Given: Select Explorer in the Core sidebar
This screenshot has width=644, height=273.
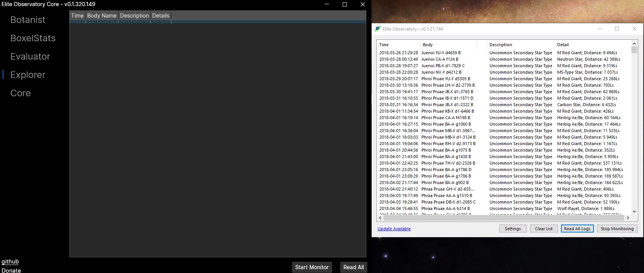Looking at the screenshot, I should click(28, 75).
